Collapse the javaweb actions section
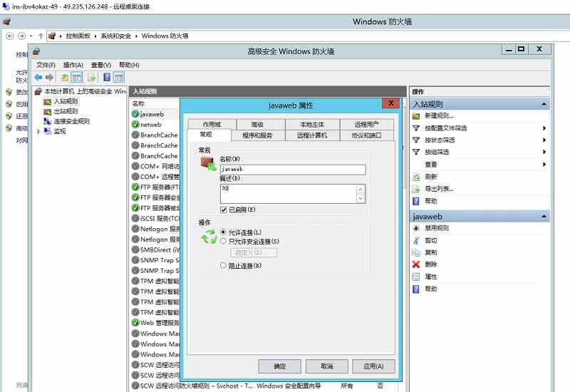Screen dimensions: 570x392 pyautogui.click(x=544, y=217)
